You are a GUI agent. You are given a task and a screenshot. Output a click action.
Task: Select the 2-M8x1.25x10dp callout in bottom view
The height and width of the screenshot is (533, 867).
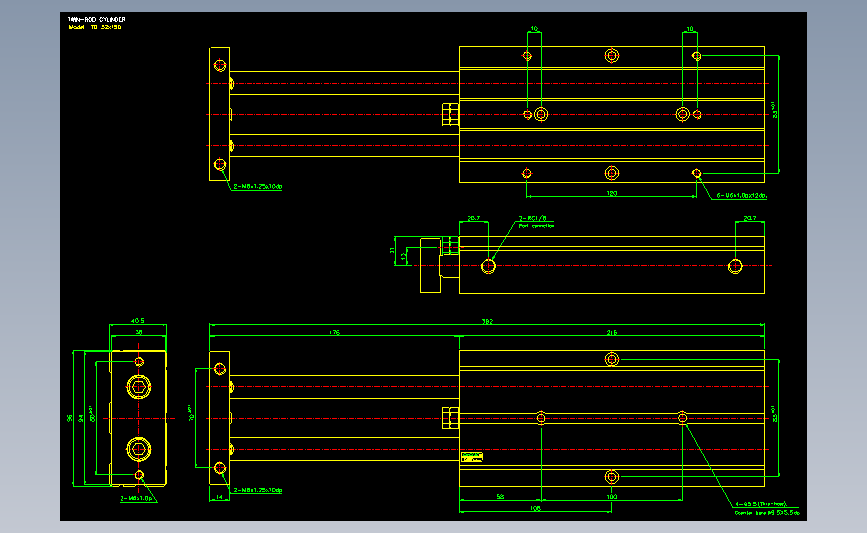point(258,490)
